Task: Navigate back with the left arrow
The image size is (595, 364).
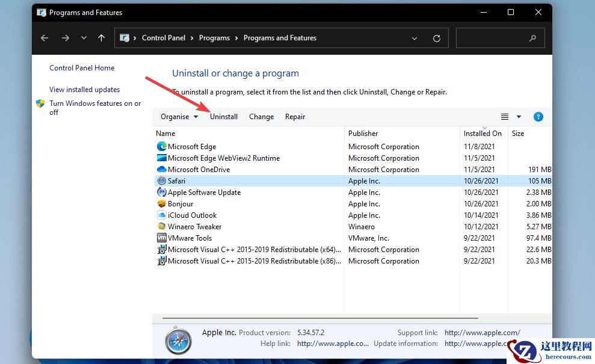Action: (x=44, y=37)
